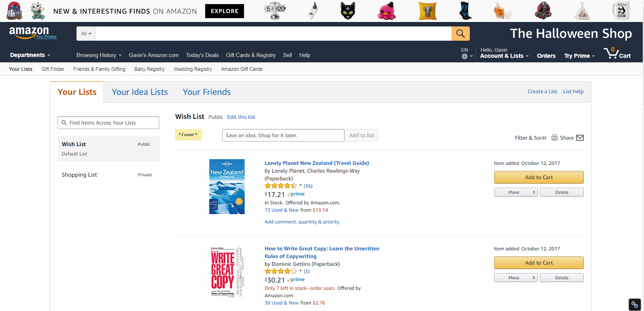The height and width of the screenshot is (311, 644).
Task: Select the Your Lists tab
Action: (x=77, y=92)
